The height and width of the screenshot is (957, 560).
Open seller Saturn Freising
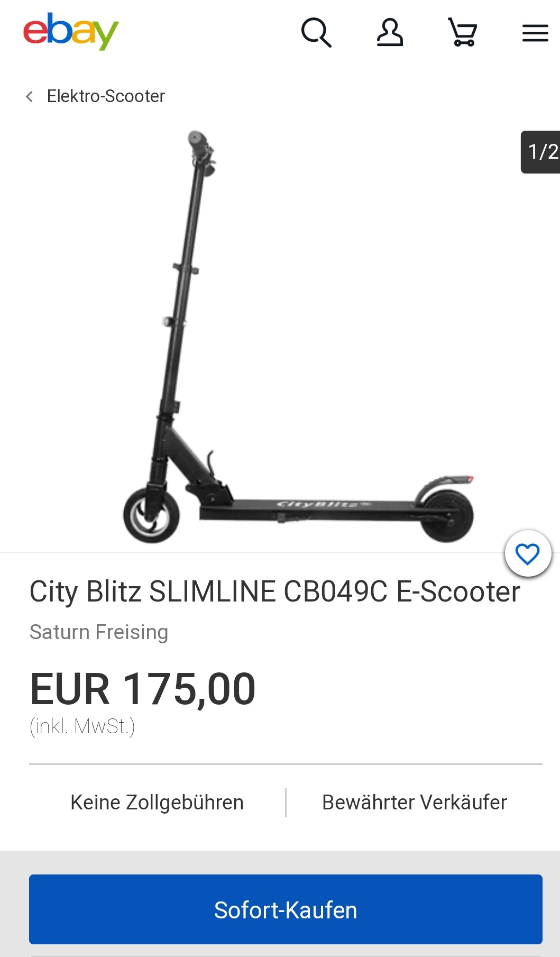[x=99, y=632]
